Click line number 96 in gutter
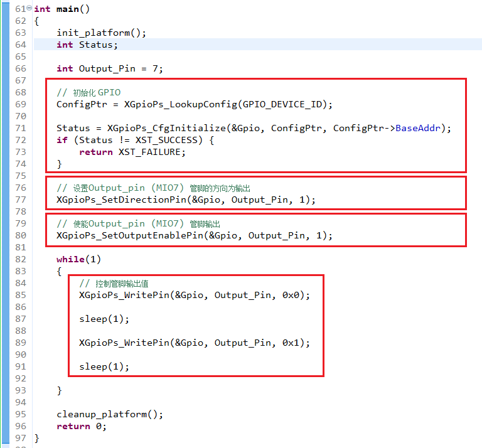Viewport: 482px width, 448px height. pos(21,427)
